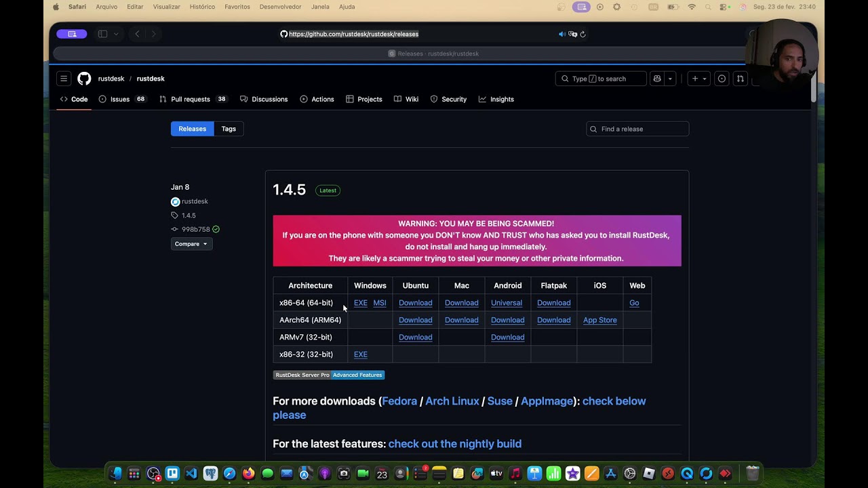868x488 pixels.
Task: Open the GitHub hamburger navigation menu
Action: pyautogui.click(x=64, y=79)
